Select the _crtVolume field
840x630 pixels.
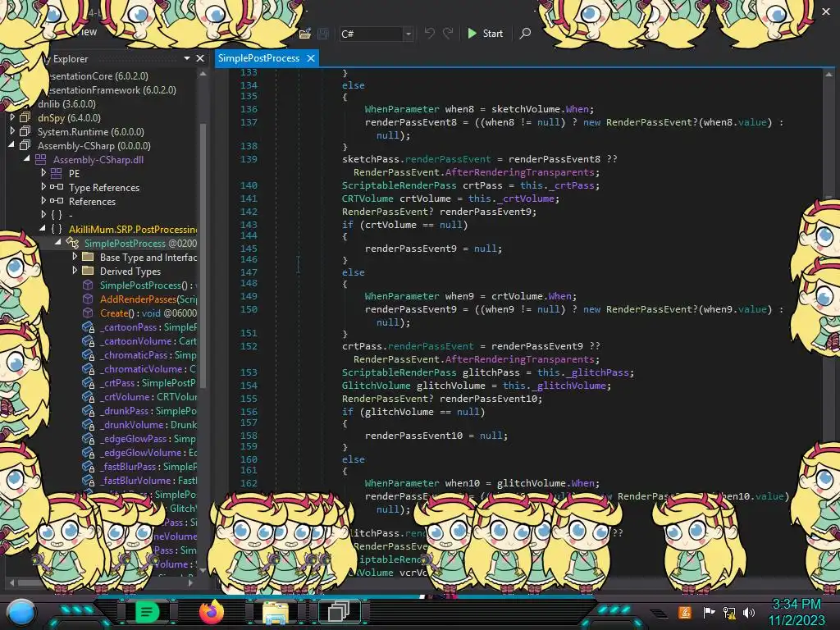pyautogui.click(x=148, y=397)
